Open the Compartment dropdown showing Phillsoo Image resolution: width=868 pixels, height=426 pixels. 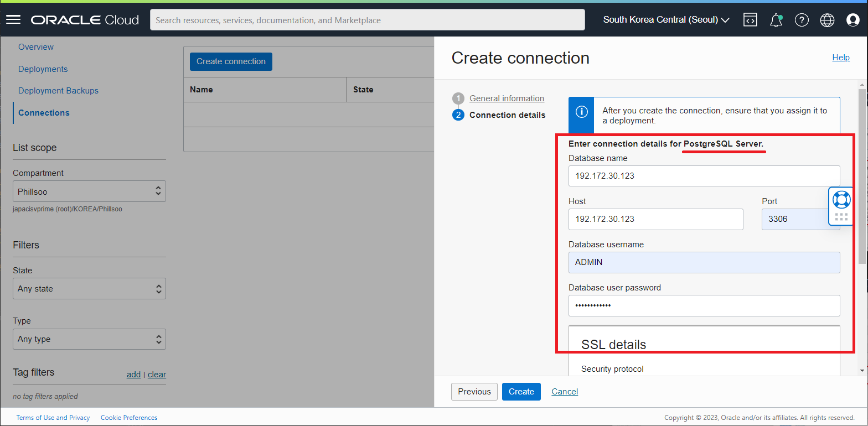[89, 191]
